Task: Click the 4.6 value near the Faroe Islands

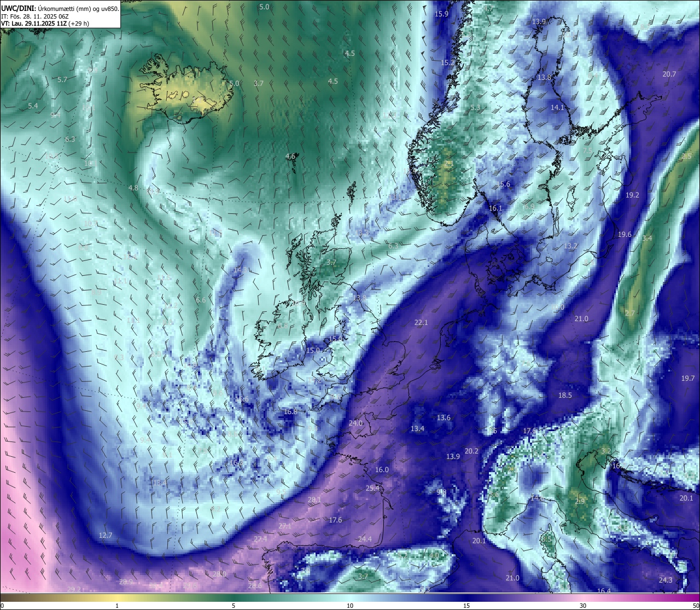Action: pos(290,156)
